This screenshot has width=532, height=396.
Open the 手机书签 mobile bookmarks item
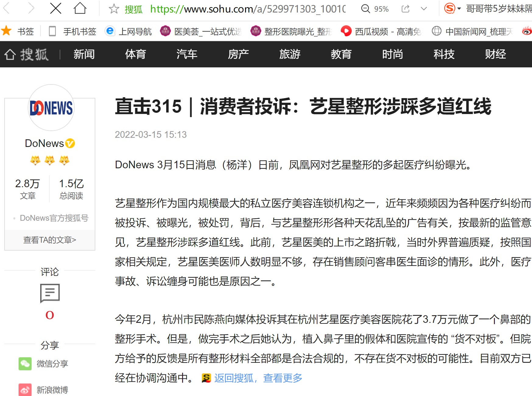click(72, 31)
